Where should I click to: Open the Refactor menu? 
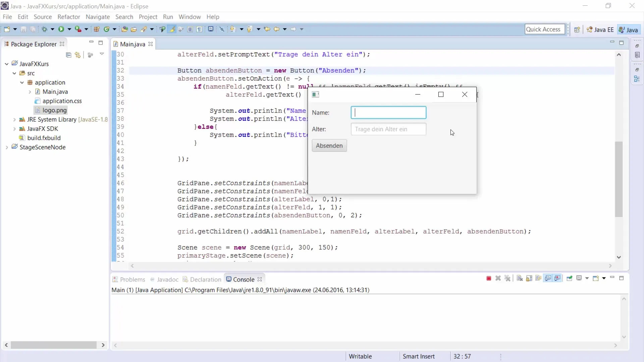68,17
